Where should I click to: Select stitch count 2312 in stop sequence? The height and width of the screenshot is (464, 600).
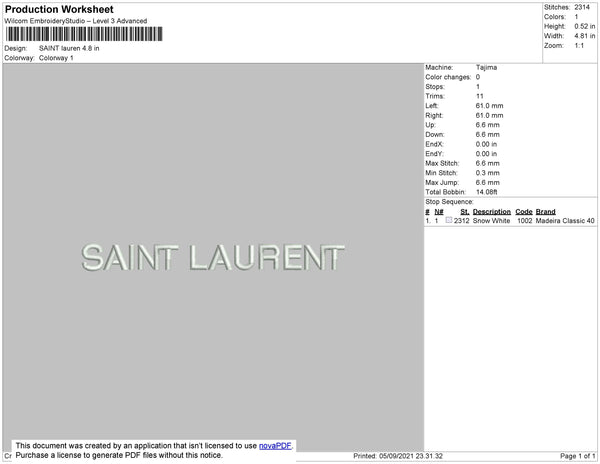pos(461,221)
